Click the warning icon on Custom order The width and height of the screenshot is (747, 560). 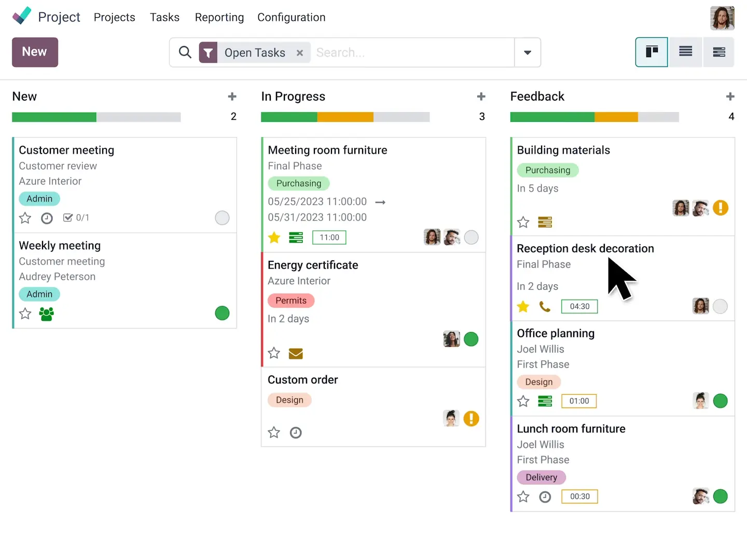[x=472, y=418]
